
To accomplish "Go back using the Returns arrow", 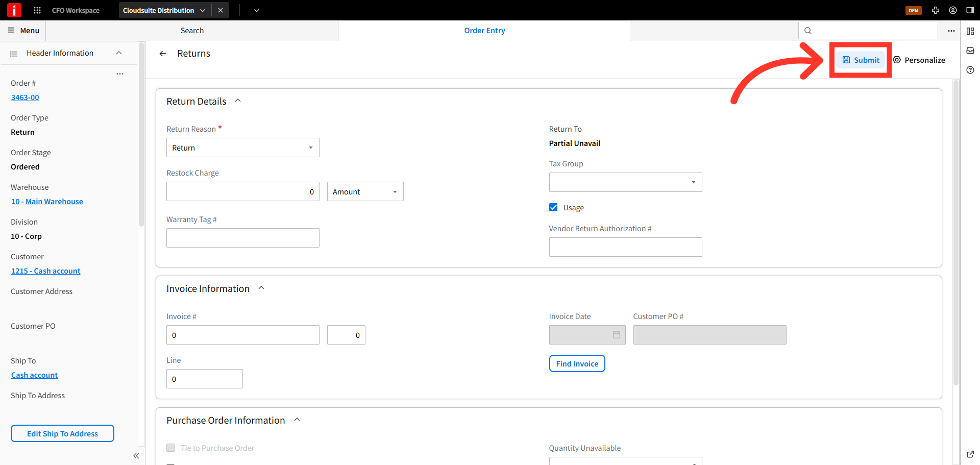I will (163, 54).
